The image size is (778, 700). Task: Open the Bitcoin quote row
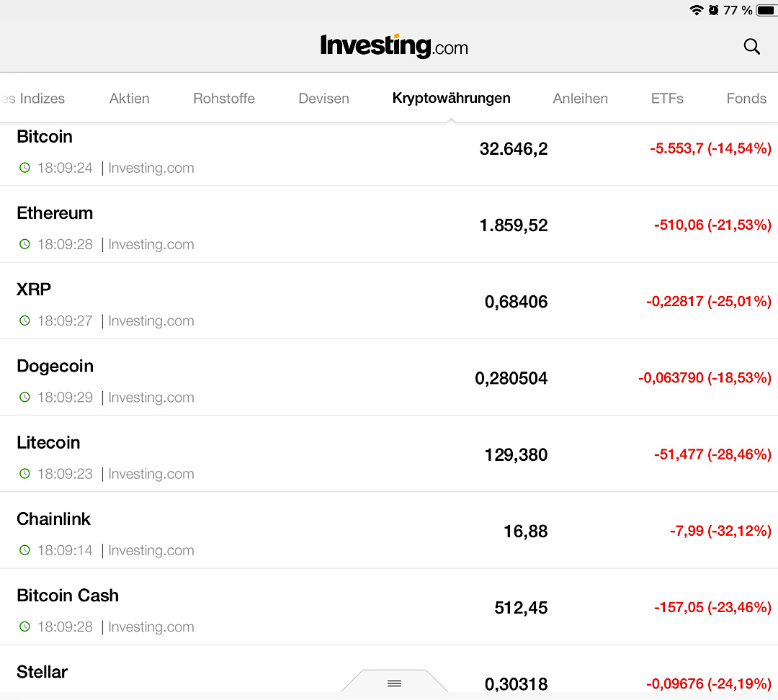(x=288, y=151)
